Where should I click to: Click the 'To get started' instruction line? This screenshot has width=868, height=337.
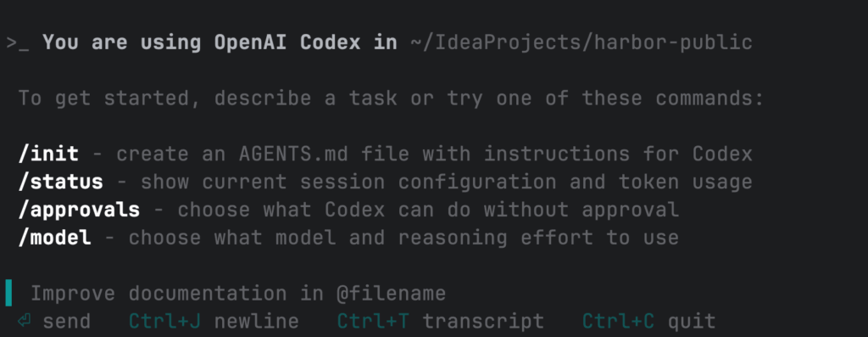pos(391,98)
